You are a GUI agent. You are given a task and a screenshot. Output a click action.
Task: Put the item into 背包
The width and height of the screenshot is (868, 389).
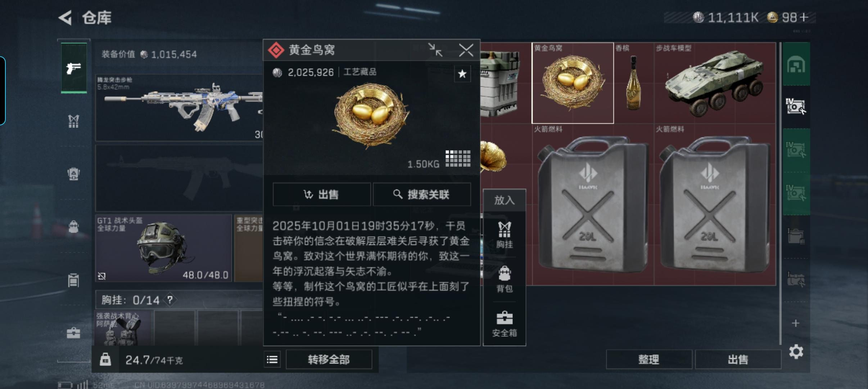pyautogui.click(x=504, y=280)
